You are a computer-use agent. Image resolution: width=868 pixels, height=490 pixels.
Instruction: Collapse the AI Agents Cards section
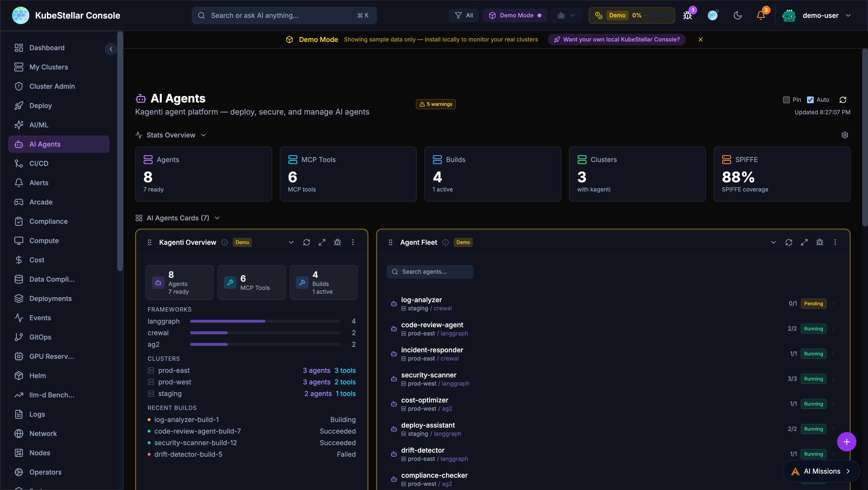click(217, 218)
